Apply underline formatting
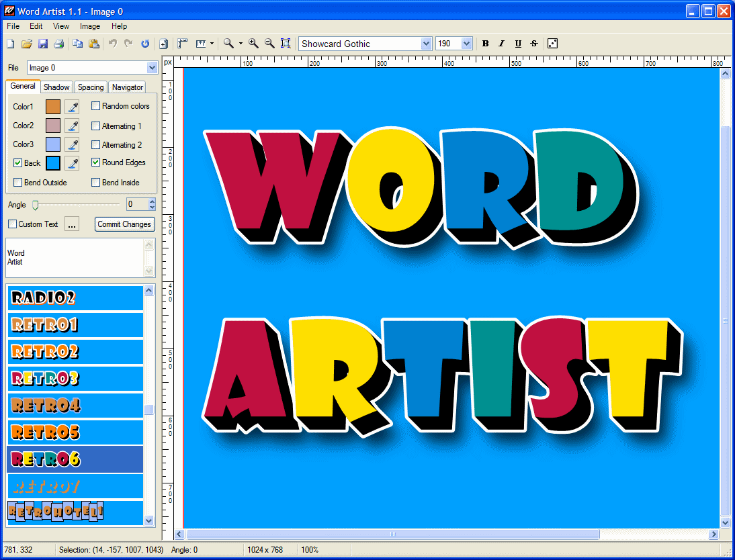735x560 pixels. tap(518, 44)
